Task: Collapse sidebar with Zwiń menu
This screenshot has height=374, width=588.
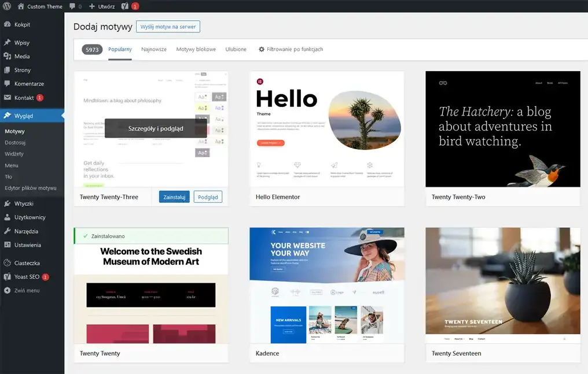Action: (27, 291)
